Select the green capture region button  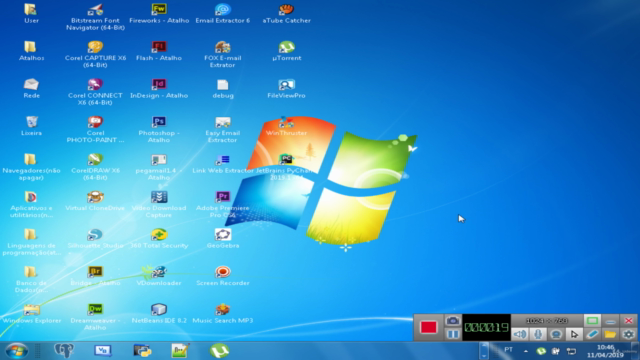pyautogui.click(x=592, y=321)
